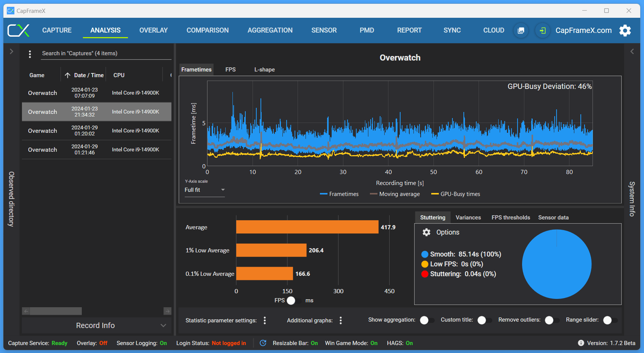Image resolution: width=644 pixels, height=353 pixels.
Task: Open the CapFrameX.com link
Action: 583,30
